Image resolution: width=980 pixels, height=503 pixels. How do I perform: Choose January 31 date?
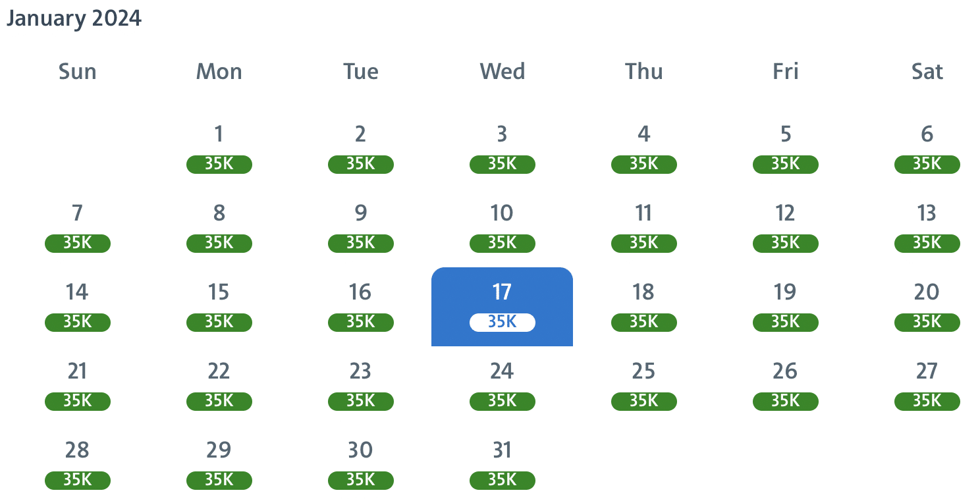[x=502, y=451]
